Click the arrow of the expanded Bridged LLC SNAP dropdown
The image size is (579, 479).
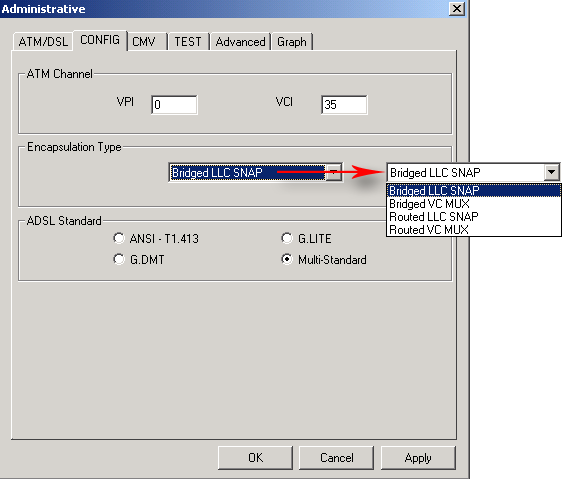pos(551,172)
